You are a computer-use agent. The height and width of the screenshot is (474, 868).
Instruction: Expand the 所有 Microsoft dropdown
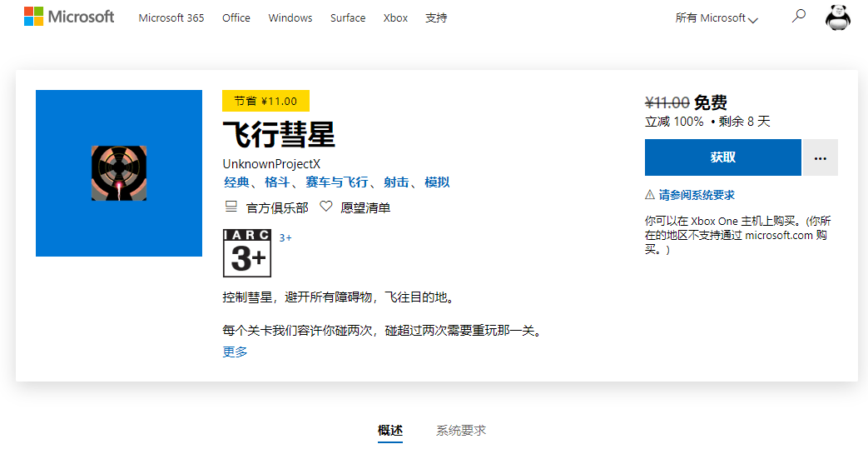pyautogui.click(x=717, y=18)
